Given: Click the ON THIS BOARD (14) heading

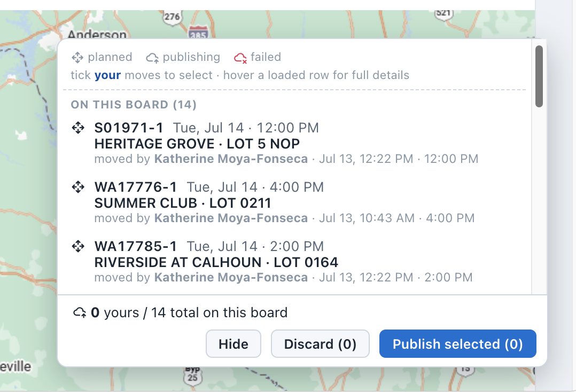Looking at the screenshot, I should (134, 105).
